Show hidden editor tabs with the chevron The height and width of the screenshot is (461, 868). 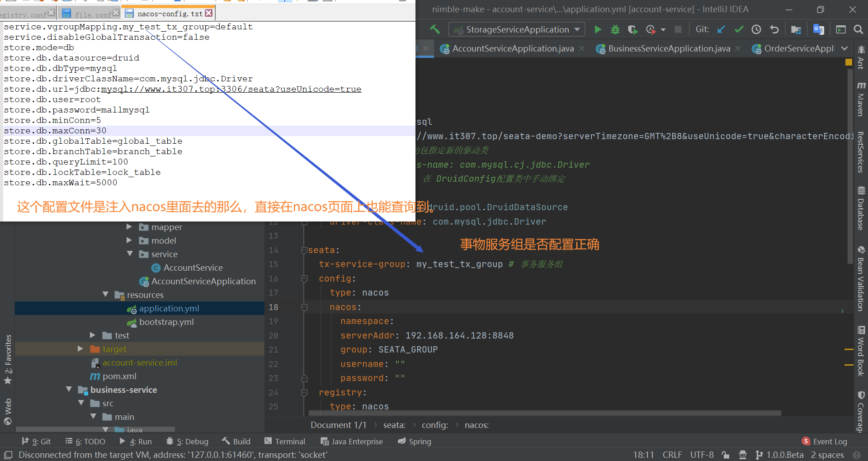point(844,48)
